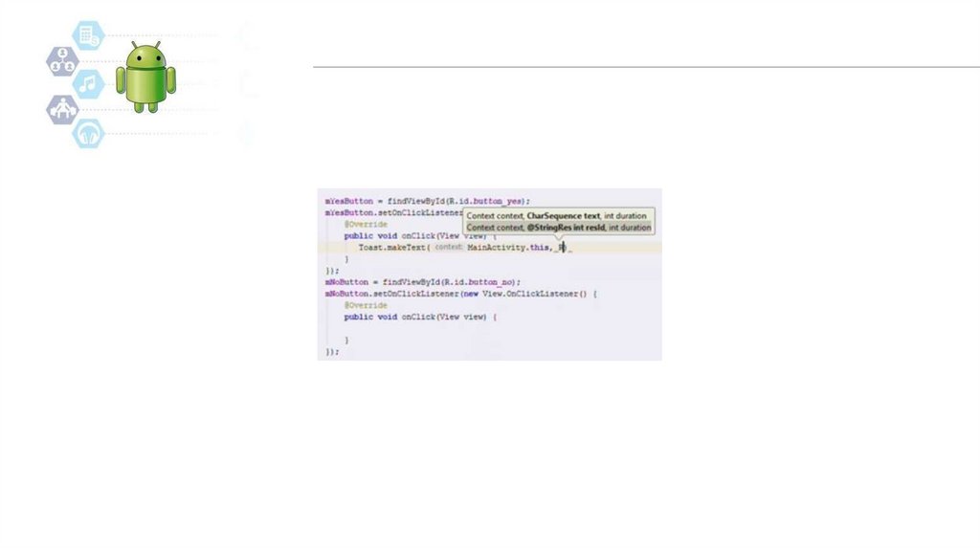Click the grey context parameter hint
The height and width of the screenshot is (549, 980).
(x=448, y=248)
